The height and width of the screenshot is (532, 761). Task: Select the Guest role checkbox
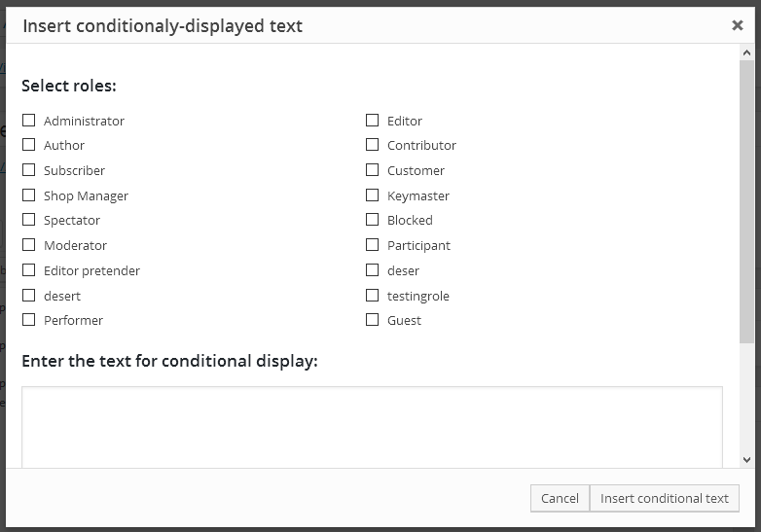(373, 320)
